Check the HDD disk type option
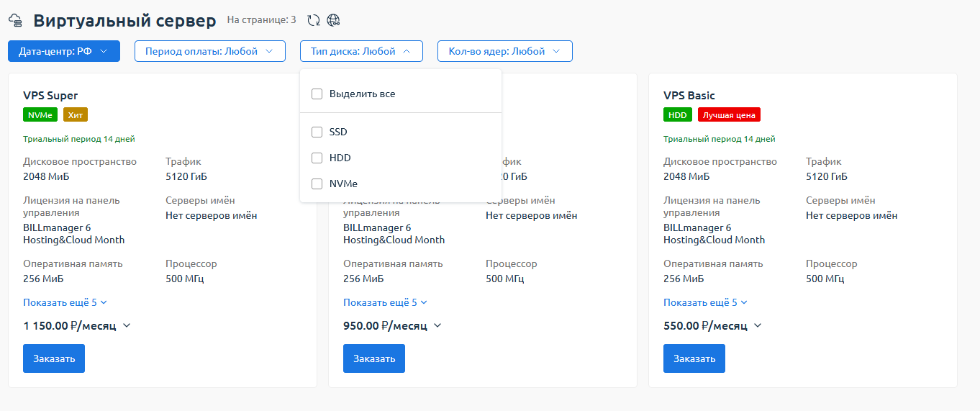980x411 pixels. [317, 158]
